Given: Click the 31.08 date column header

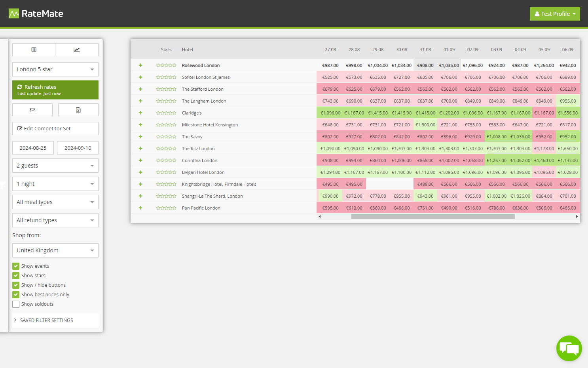Looking at the screenshot, I should [425, 50].
